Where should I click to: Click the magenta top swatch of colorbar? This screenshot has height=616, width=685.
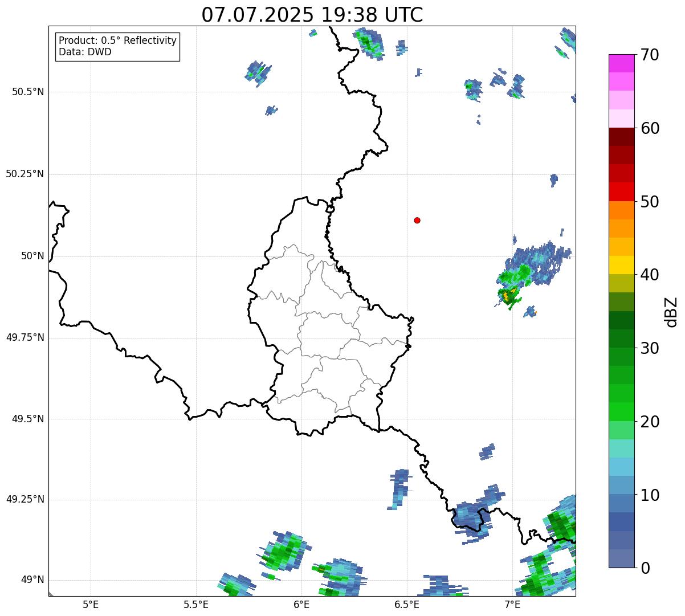pyautogui.click(x=622, y=63)
